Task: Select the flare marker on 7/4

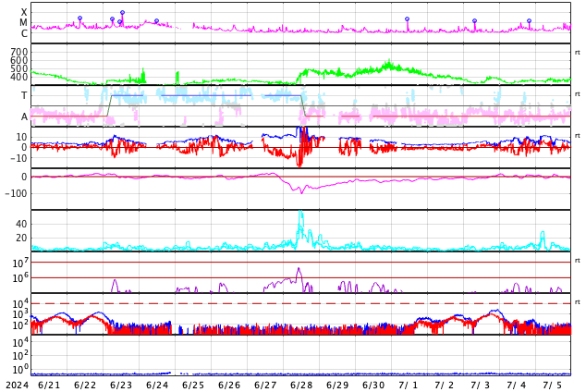Action: click(x=529, y=21)
